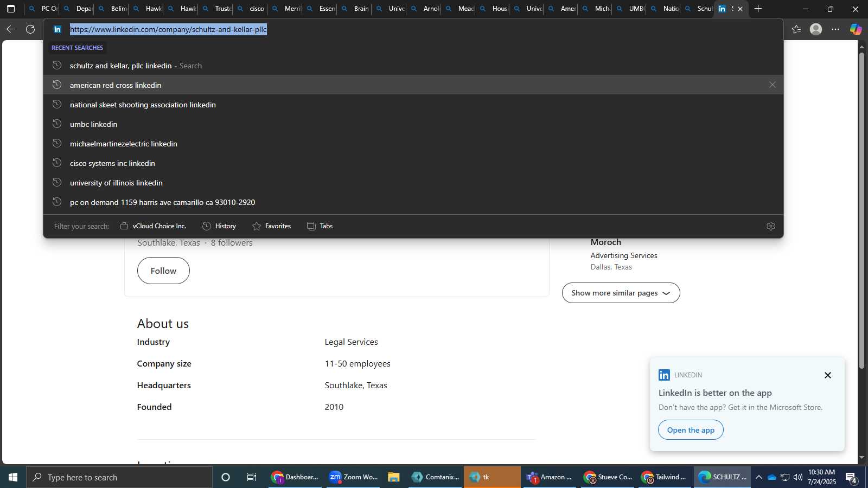Viewport: 868px width, 488px height.
Task: Launch Copilot from the toolbar icon
Action: (x=856, y=29)
